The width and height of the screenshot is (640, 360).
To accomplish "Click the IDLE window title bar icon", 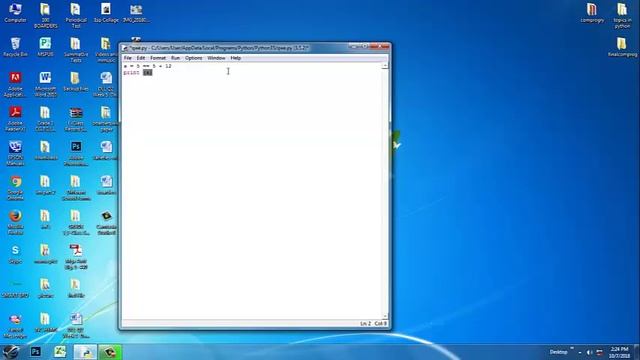I will tap(125, 48).
